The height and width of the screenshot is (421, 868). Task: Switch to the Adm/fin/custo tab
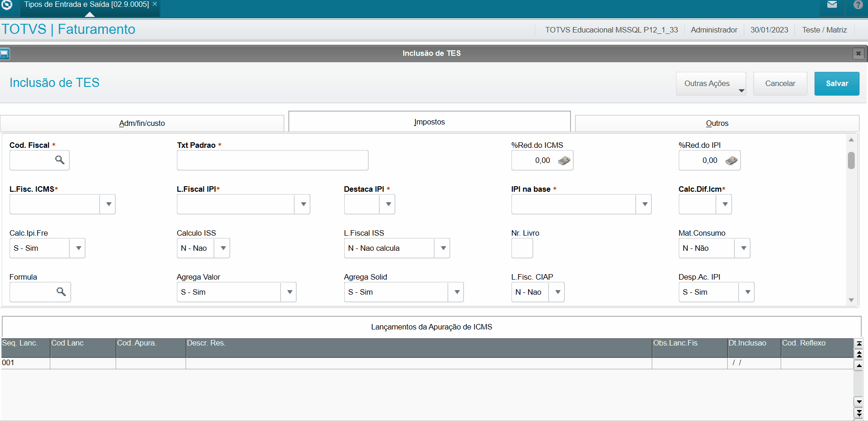pos(142,123)
